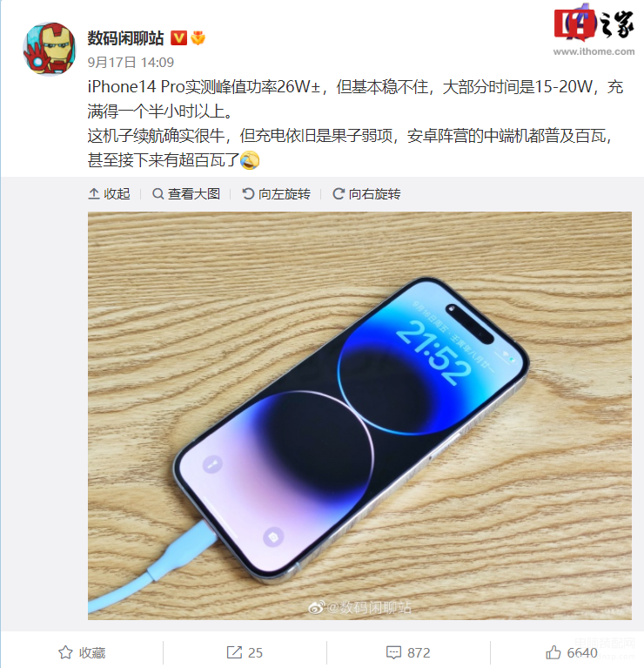
Task: Click the magnifier icon for 查看大图
Action: 158,194
